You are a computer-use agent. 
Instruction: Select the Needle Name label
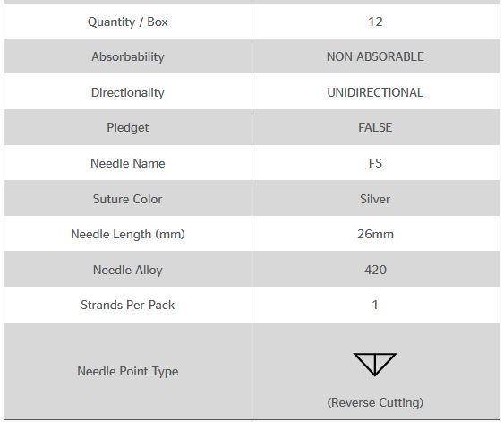pyautogui.click(x=128, y=163)
